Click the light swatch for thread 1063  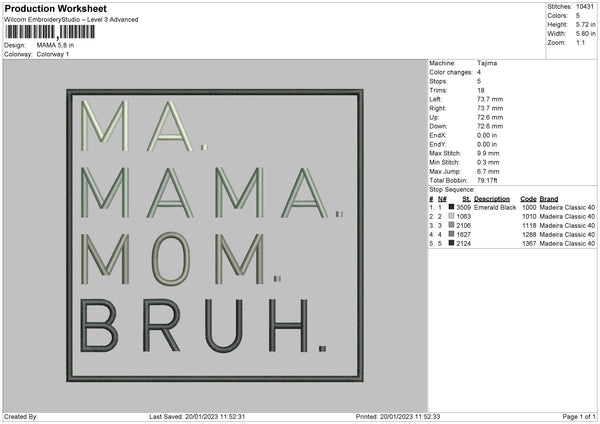click(451, 216)
